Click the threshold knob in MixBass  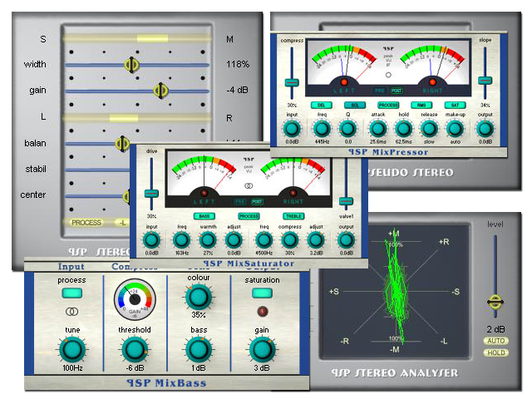click(135, 350)
